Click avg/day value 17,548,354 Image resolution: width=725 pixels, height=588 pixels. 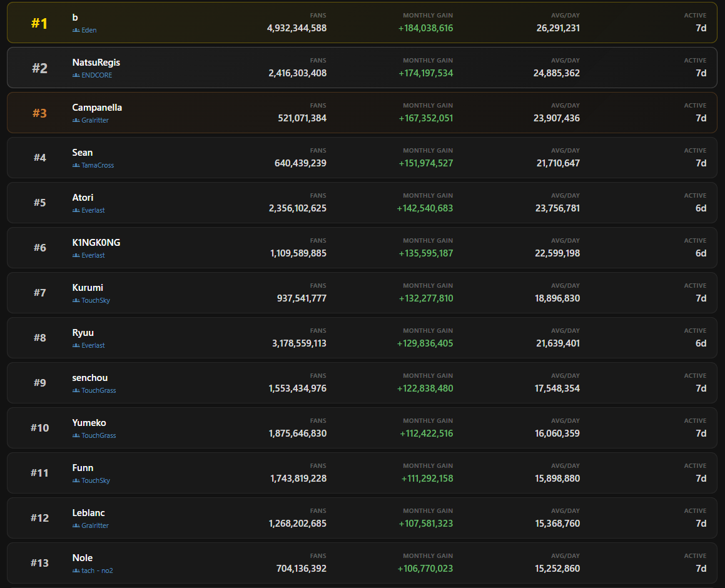coord(557,388)
